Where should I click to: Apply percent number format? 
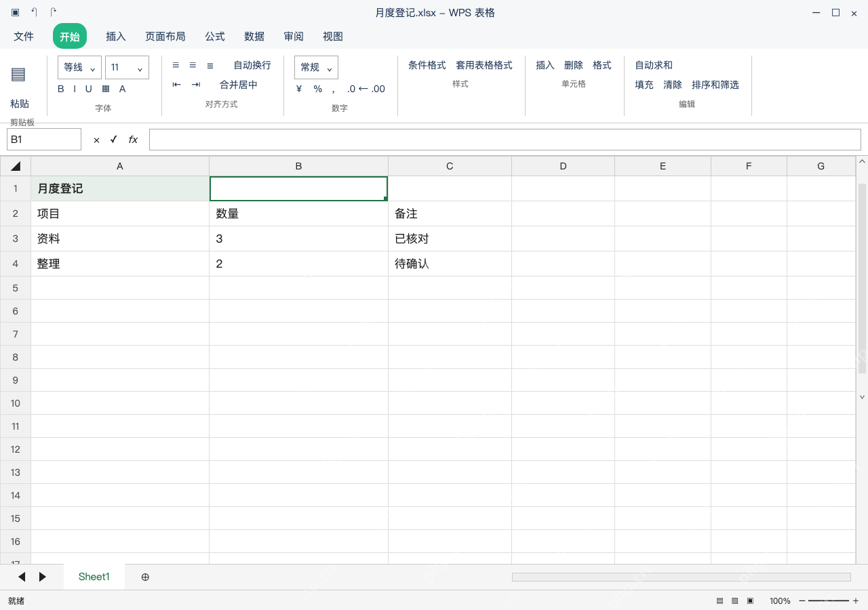pyautogui.click(x=318, y=89)
